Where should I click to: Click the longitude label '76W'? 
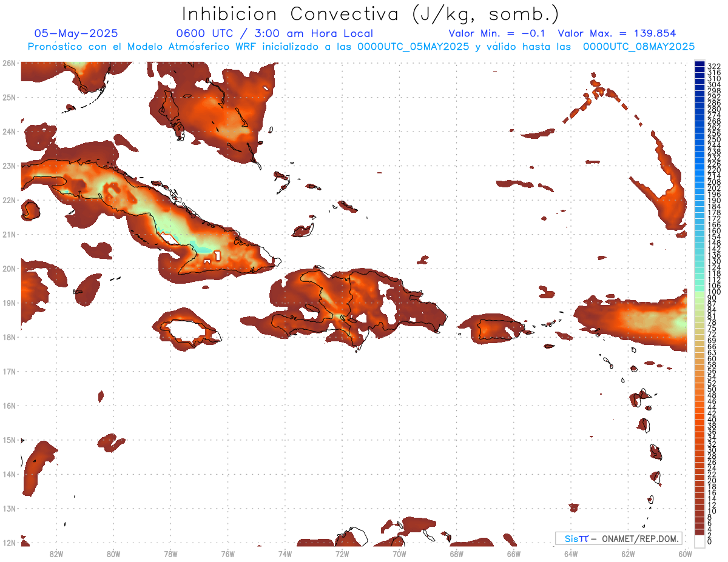[227, 554]
